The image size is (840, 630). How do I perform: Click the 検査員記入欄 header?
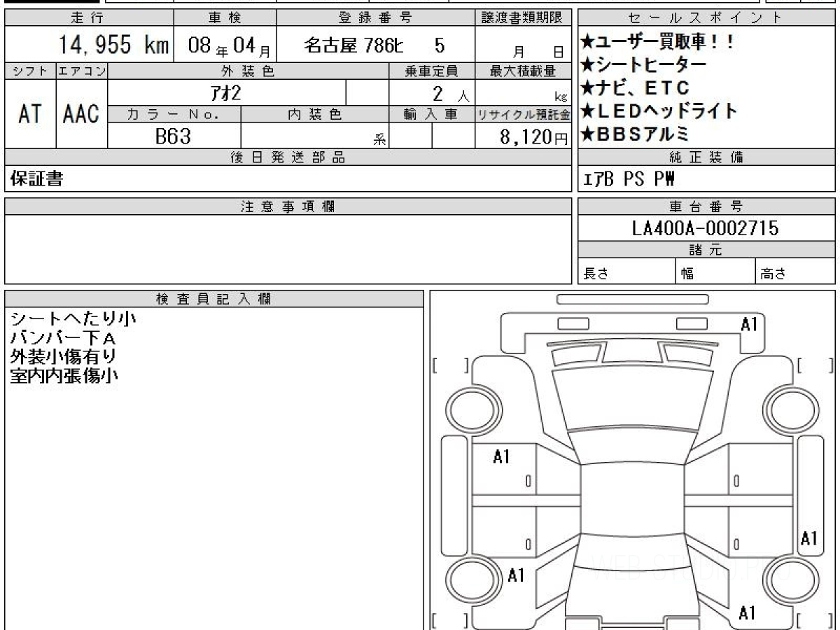coord(214,299)
